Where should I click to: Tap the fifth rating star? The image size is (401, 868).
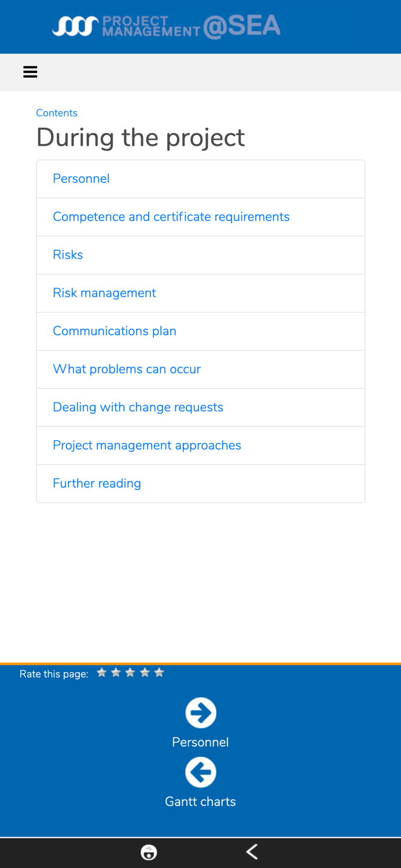pos(159,673)
